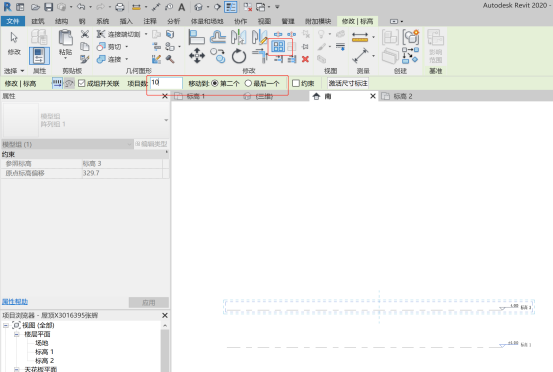Select 场地 in the project browser

coord(42,343)
